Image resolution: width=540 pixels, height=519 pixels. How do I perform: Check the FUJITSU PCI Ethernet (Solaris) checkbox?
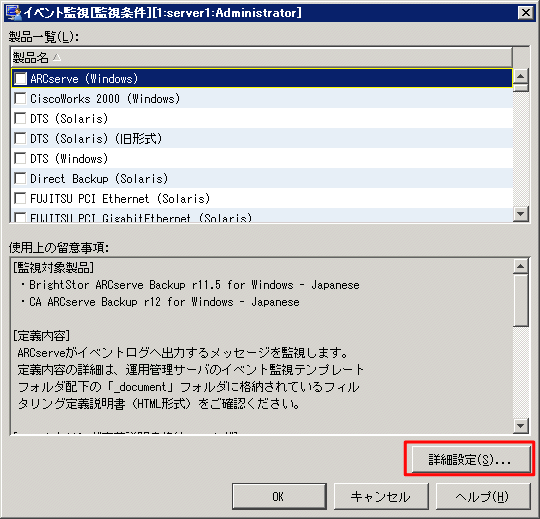[20, 198]
